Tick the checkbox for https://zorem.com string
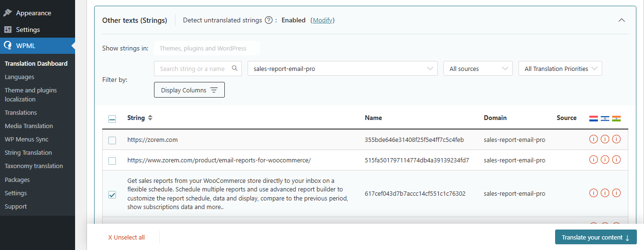 tap(112, 140)
